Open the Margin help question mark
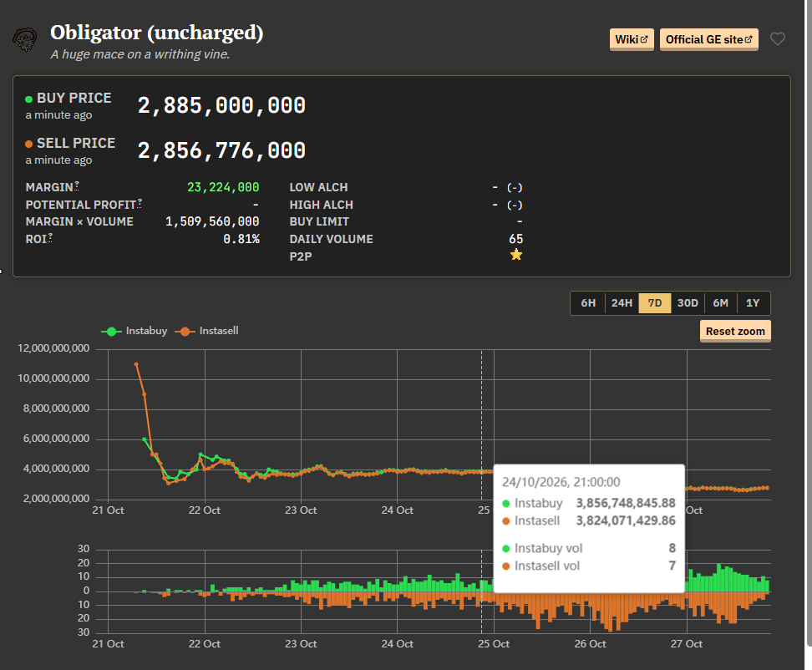The width and height of the screenshot is (812, 670). coord(77,185)
